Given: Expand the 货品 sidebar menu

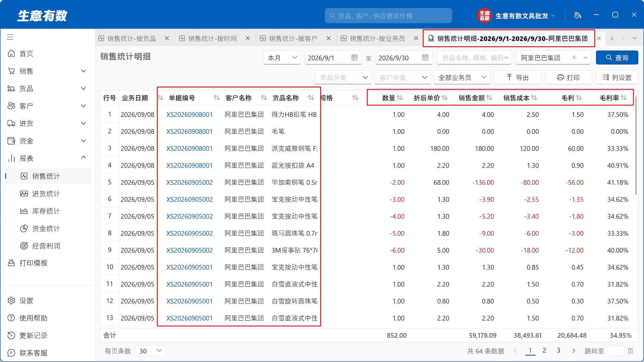Looking at the screenshot, I should tap(84, 89).
